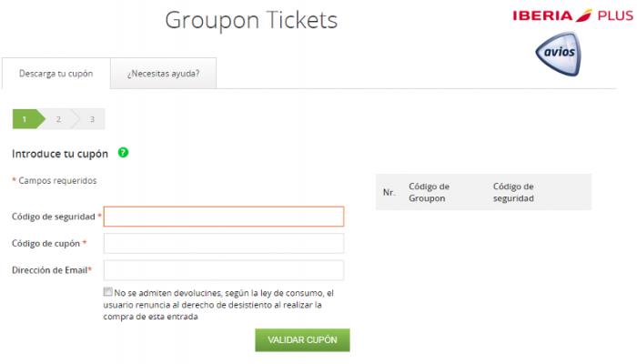Focus the Código de seguridad field

click(224, 217)
